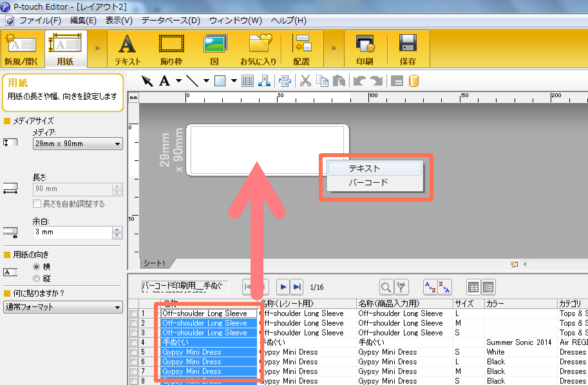Select the arrow pointer tool
The height and width of the screenshot is (385, 588).
pyautogui.click(x=147, y=81)
